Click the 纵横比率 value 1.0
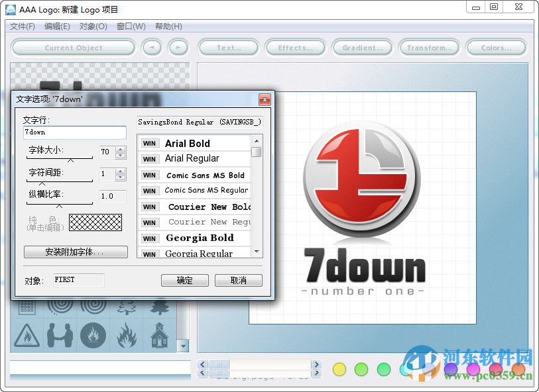The height and width of the screenshot is (392, 539). click(113, 197)
